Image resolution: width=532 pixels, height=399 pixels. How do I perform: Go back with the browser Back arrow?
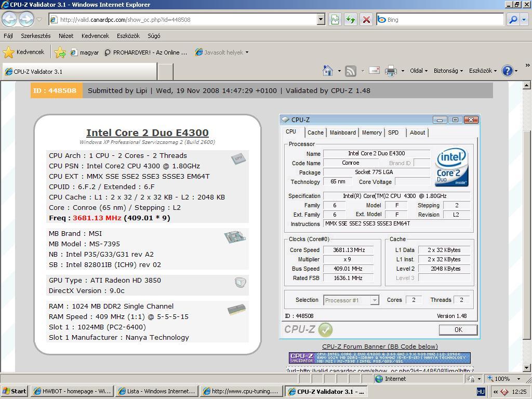click(x=9, y=19)
